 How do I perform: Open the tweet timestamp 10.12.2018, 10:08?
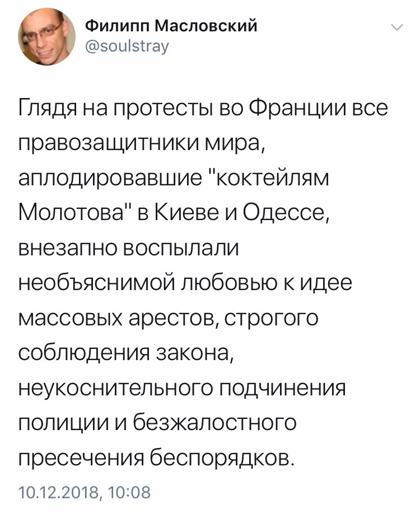point(85,492)
